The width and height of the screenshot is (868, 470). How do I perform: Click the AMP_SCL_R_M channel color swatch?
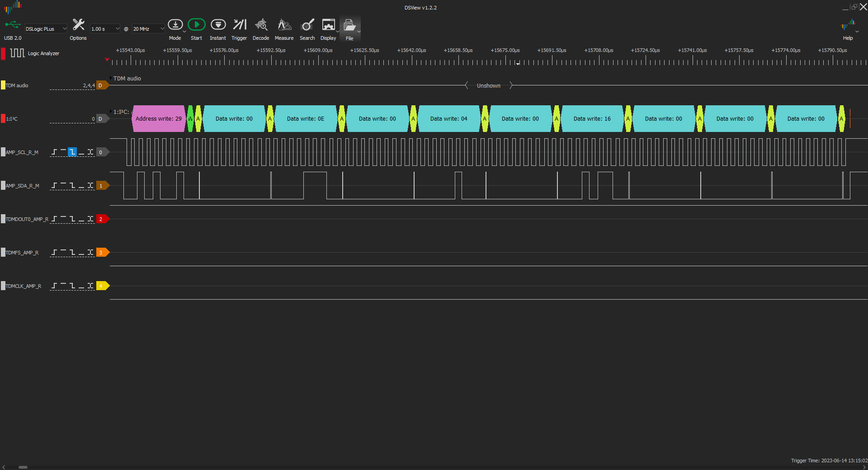[x=3, y=152]
